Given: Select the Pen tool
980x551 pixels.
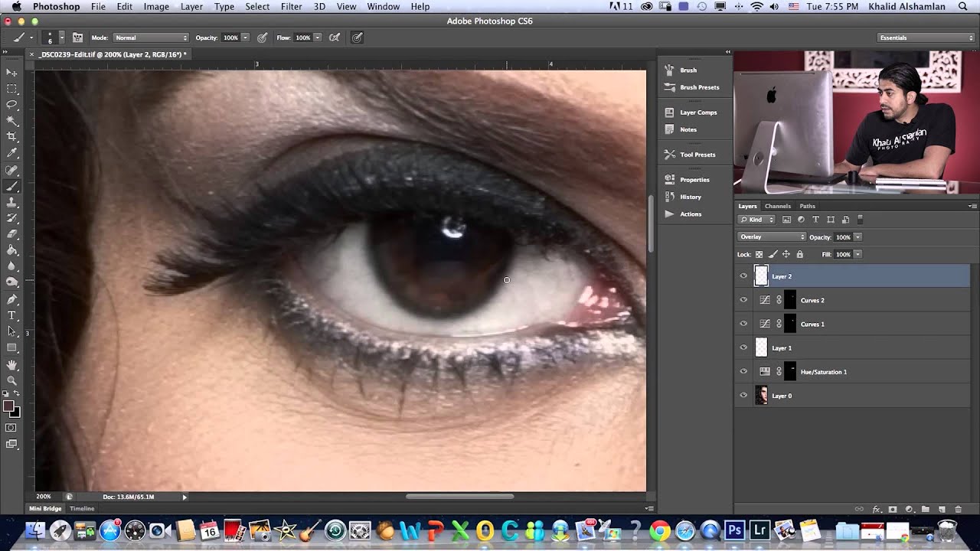Looking at the screenshot, I should click(11, 299).
